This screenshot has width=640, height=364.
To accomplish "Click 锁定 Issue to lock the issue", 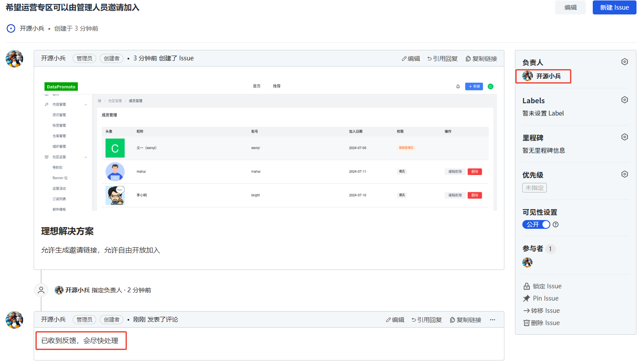I will click(x=542, y=286).
